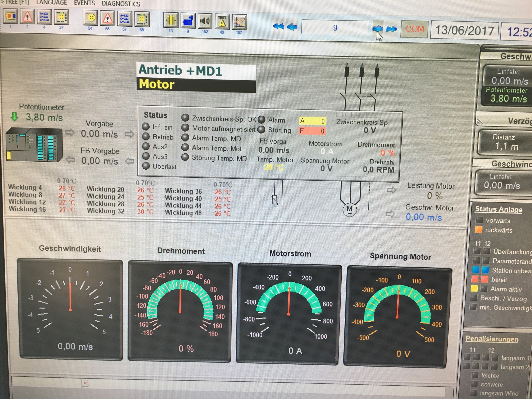Open the speaker sound icon numbered 152
Screen dimensions: 532x399
coord(205,21)
